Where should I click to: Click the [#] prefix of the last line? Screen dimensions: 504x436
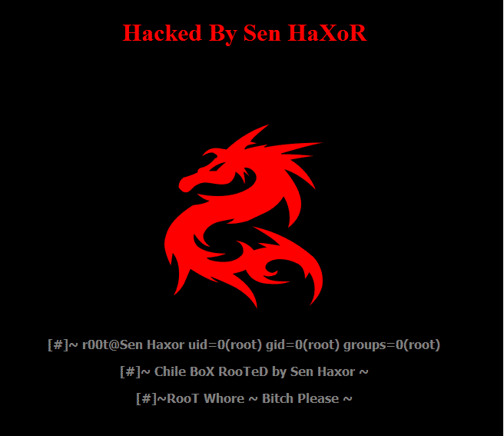(x=146, y=399)
